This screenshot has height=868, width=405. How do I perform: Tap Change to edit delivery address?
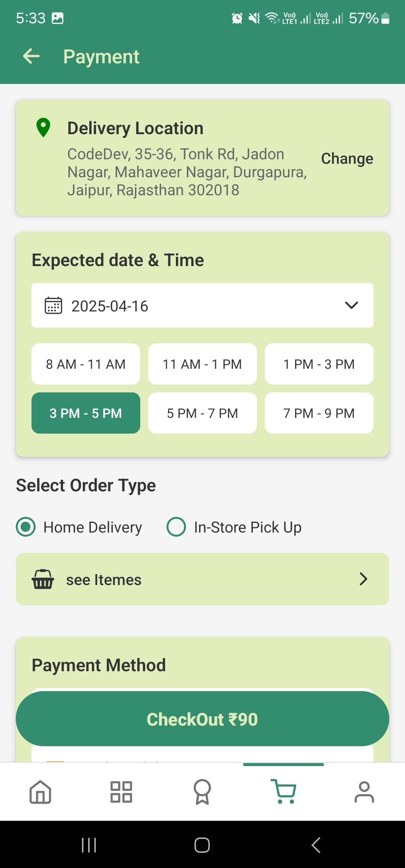[x=347, y=159]
